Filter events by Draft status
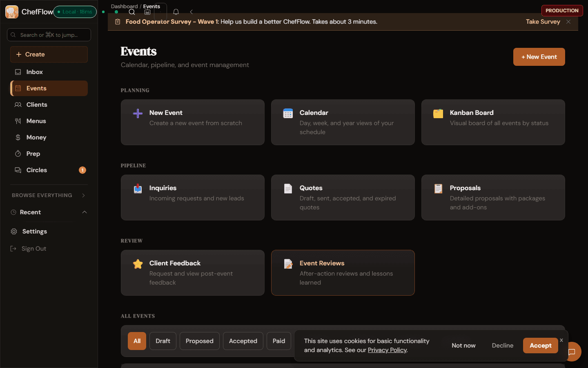588x368 pixels. (x=163, y=341)
